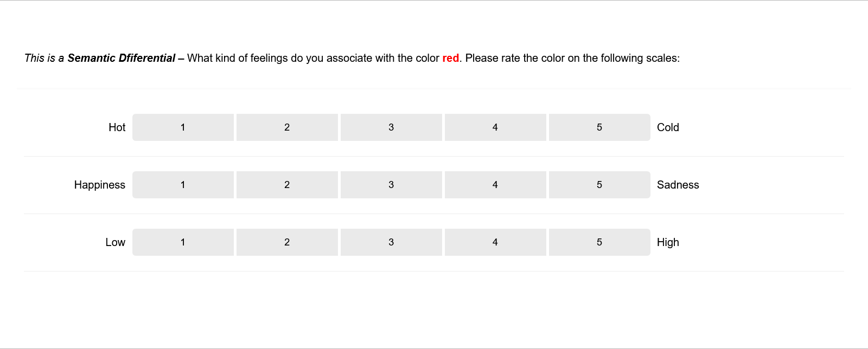Viewport: 868px width, 349px height.
Task: Click the Cold label
Action: point(668,127)
